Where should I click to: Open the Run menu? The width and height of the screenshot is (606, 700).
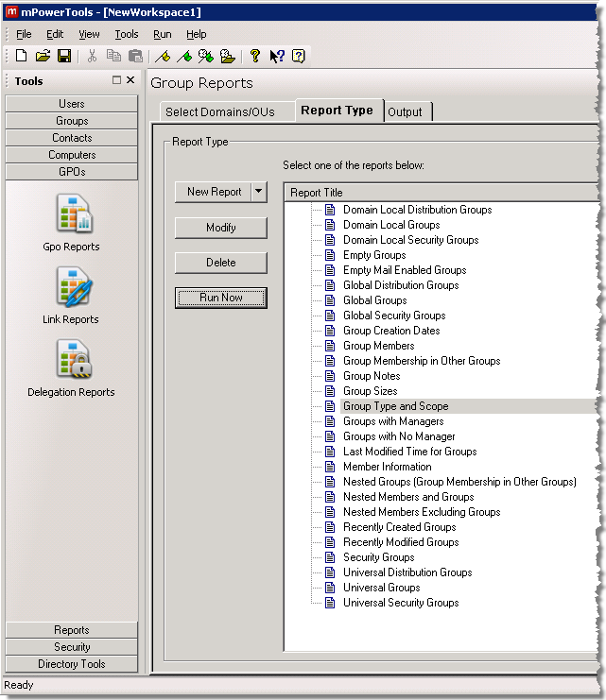click(163, 34)
